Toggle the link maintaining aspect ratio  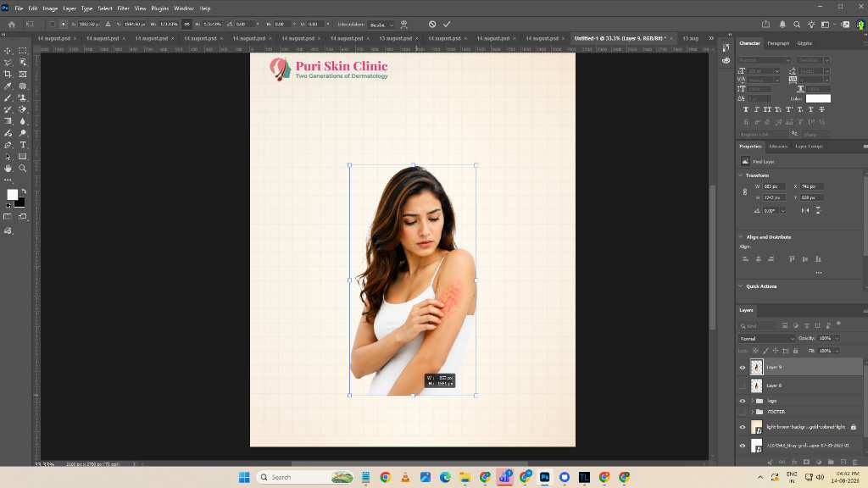tap(186, 25)
